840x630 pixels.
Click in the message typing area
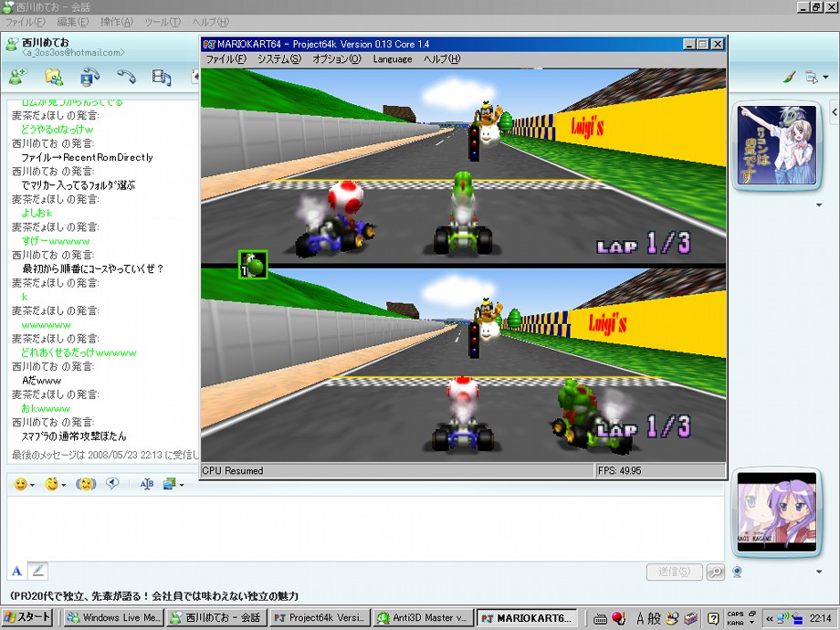pos(364,528)
